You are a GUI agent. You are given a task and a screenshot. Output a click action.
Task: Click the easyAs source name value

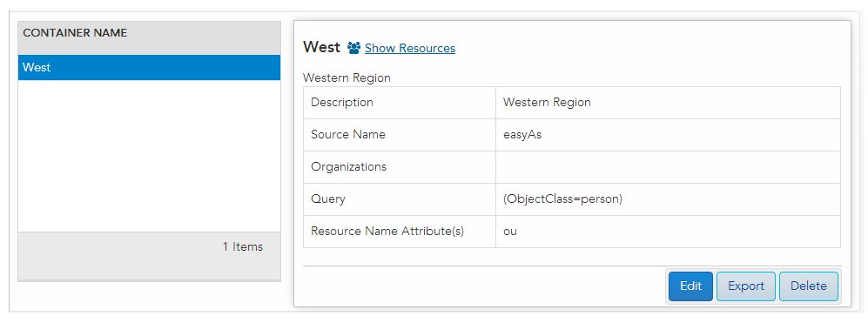coord(522,135)
